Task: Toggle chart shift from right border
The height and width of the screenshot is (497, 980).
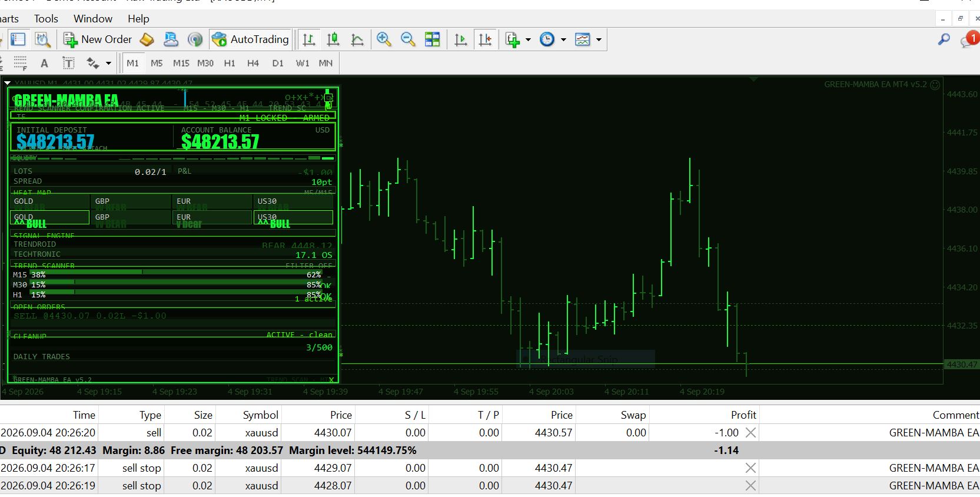Action: 485,39
